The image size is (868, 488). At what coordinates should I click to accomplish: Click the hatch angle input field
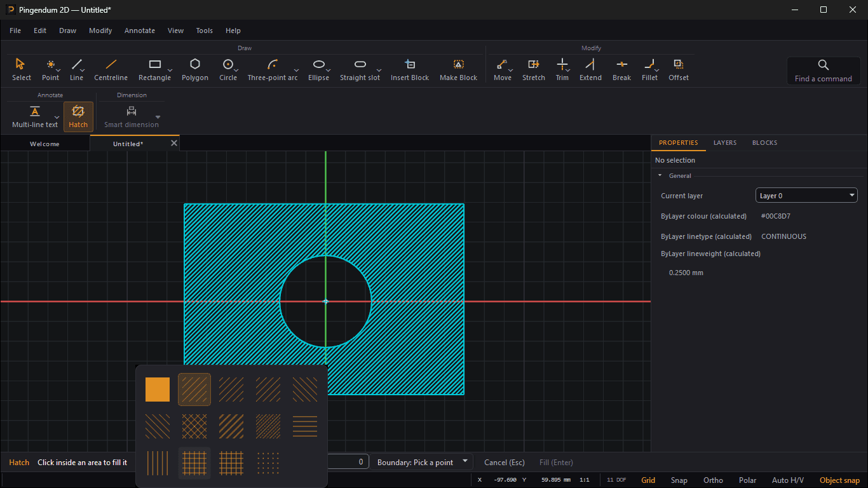(348, 462)
